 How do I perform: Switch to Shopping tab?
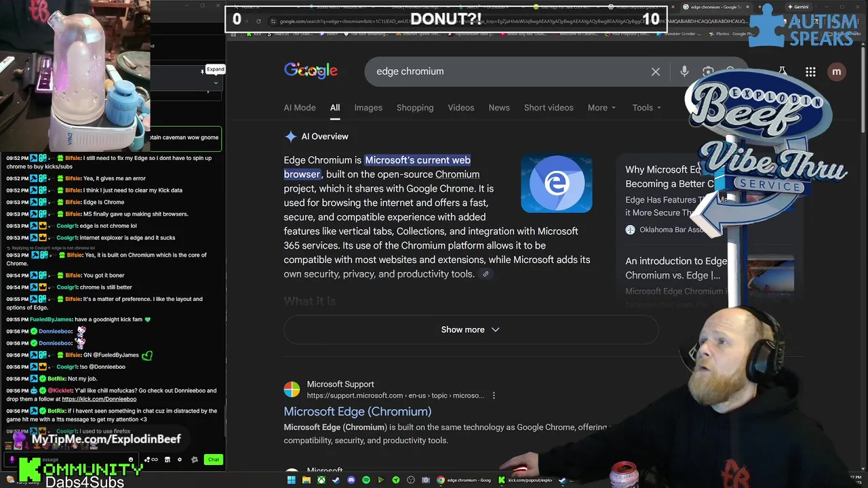[415, 108]
